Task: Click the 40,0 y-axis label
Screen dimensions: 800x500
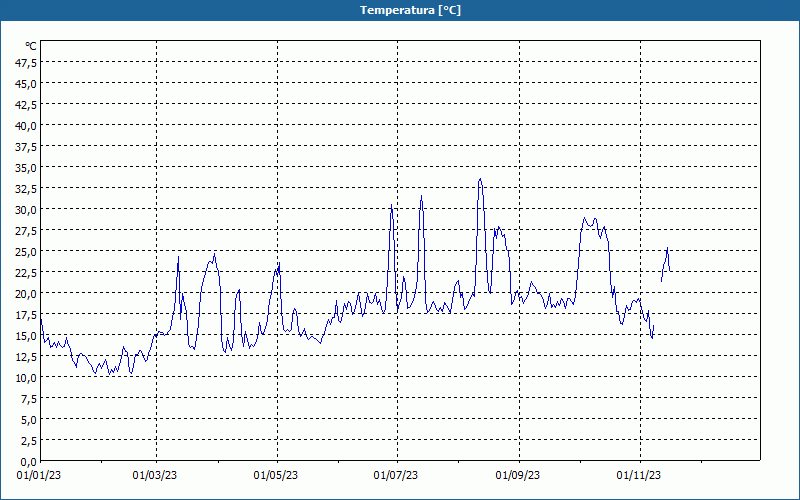Action: click(27, 126)
